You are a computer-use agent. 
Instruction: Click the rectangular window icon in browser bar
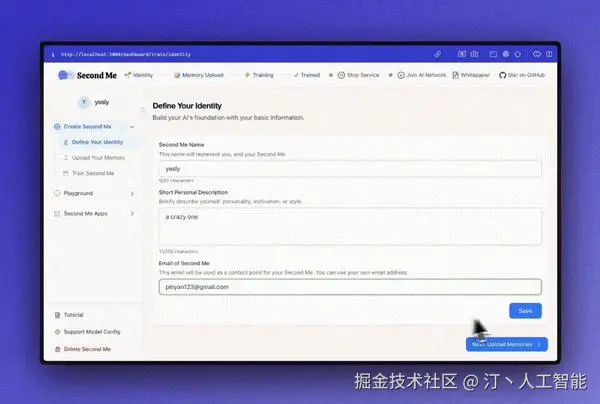tap(493, 54)
